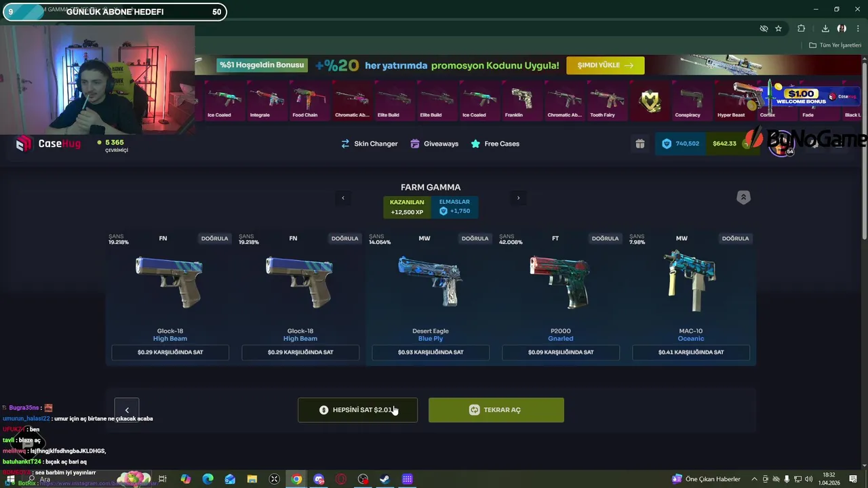The image size is (868, 488).
Task: Click the gold shield badge in case strip
Action: (x=650, y=102)
